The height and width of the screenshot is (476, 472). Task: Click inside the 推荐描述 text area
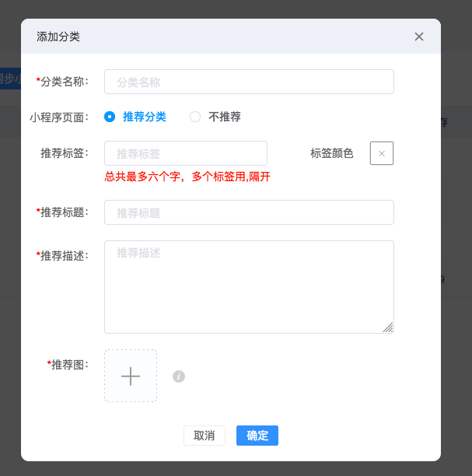coord(249,287)
